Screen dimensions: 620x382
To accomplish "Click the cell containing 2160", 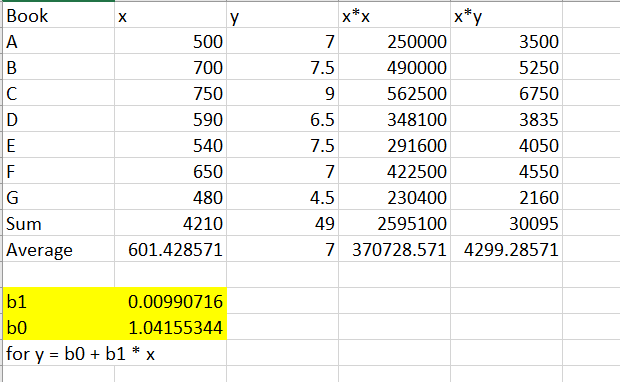I will tap(506, 197).
